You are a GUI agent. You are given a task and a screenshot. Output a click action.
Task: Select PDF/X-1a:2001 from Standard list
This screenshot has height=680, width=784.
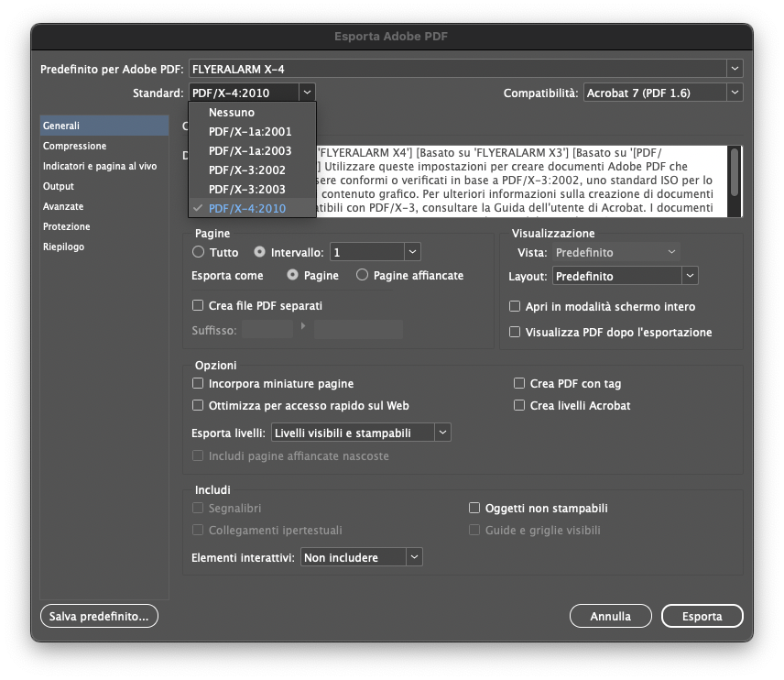[x=249, y=132]
